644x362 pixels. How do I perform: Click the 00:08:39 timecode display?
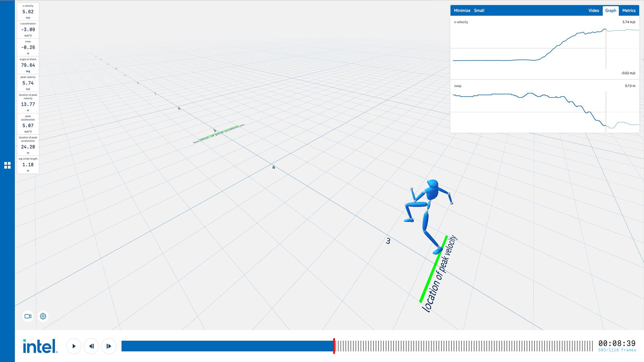click(x=617, y=343)
